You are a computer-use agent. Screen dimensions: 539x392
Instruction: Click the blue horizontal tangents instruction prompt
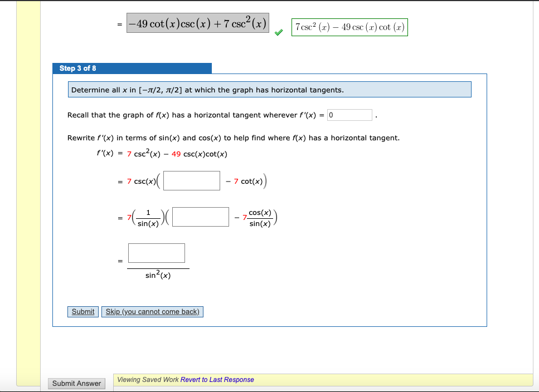coord(269,89)
